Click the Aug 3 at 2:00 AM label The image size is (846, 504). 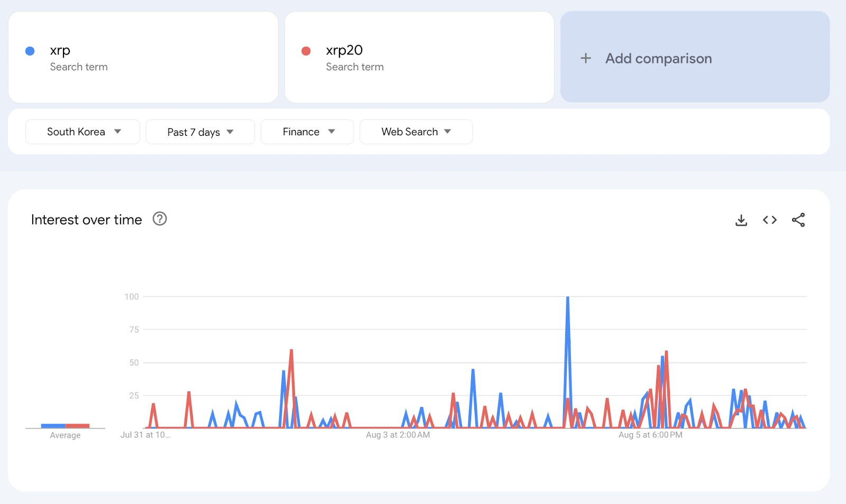click(398, 435)
